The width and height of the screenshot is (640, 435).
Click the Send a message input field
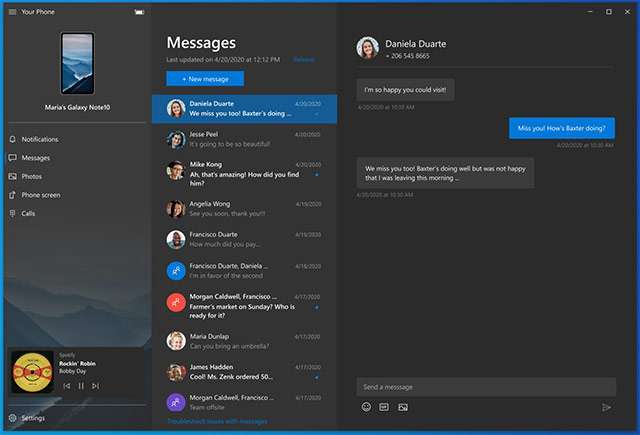click(486, 387)
